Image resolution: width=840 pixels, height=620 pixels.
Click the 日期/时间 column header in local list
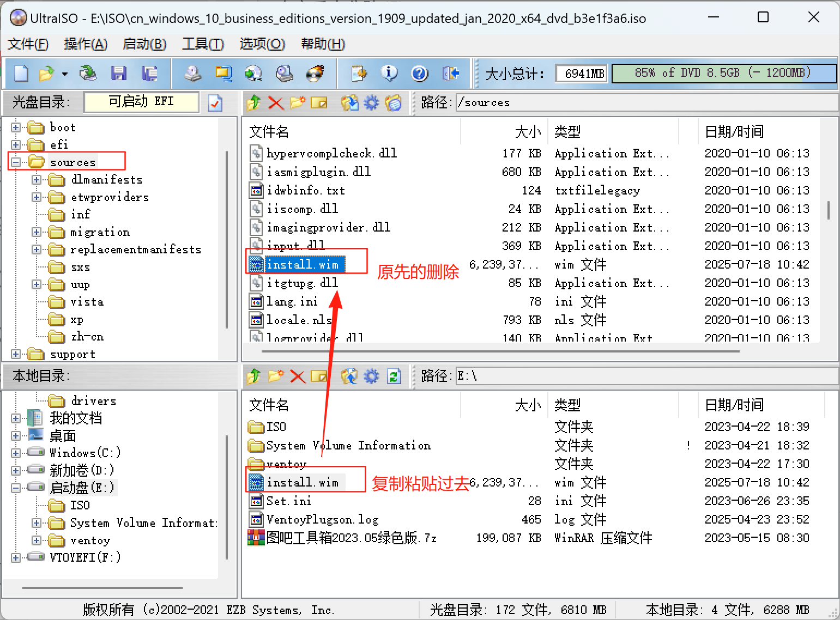[734, 405]
